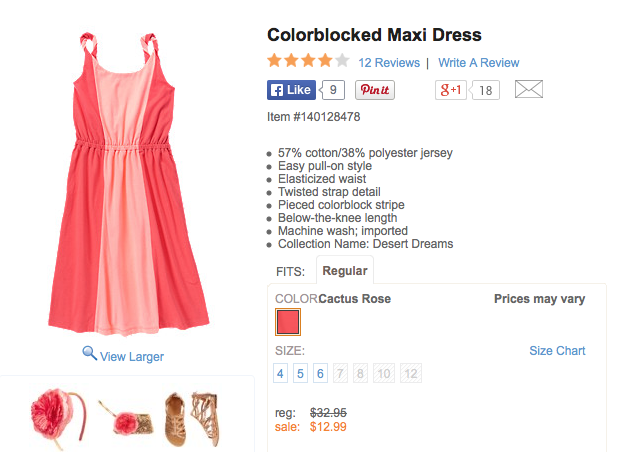Image resolution: width=622 pixels, height=452 pixels.
Task: Click View Larger link
Action: (131, 356)
